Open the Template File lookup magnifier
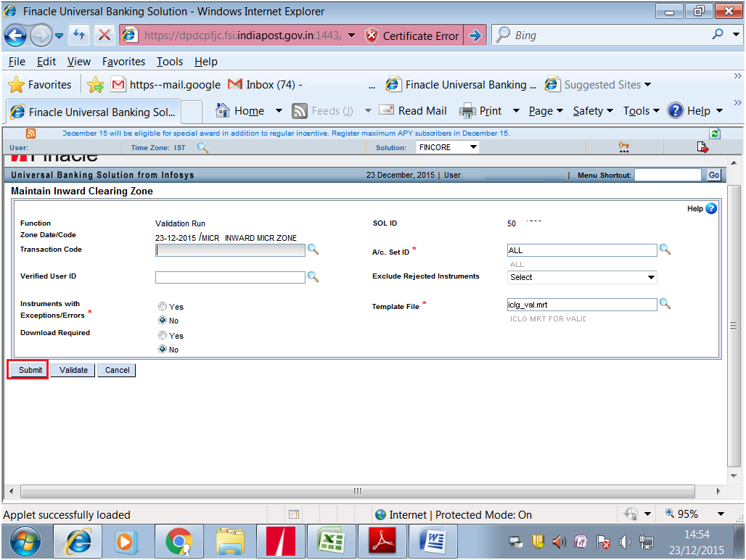746x560 pixels. (x=665, y=304)
